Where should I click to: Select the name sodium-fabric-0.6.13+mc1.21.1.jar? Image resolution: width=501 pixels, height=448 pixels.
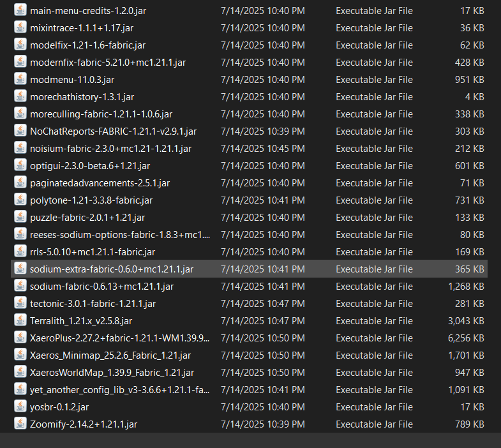[x=101, y=287]
